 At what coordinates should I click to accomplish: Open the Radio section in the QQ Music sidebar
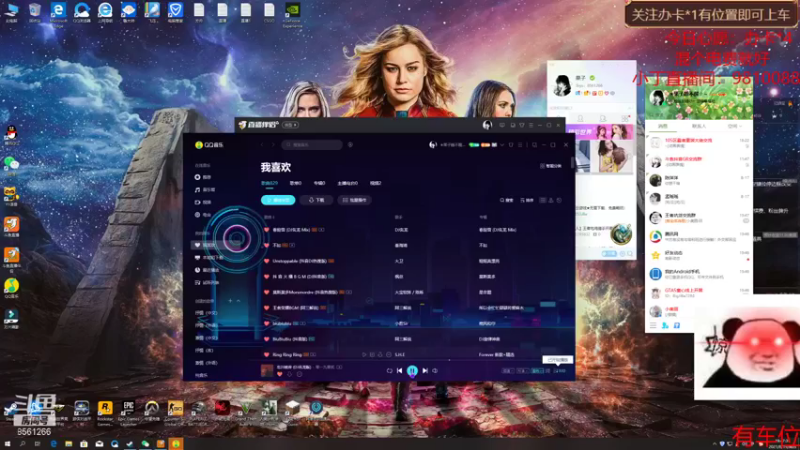pyautogui.click(x=203, y=215)
